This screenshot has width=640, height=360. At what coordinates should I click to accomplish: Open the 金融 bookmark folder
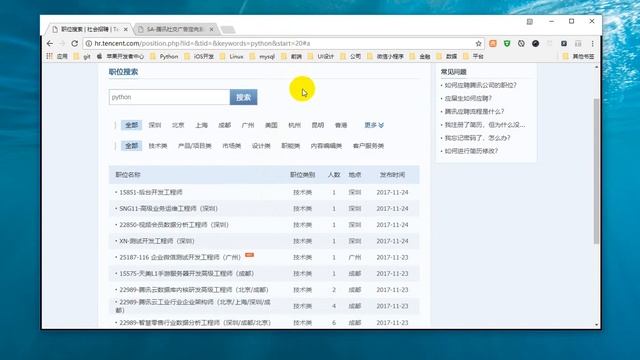click(420, 56)
